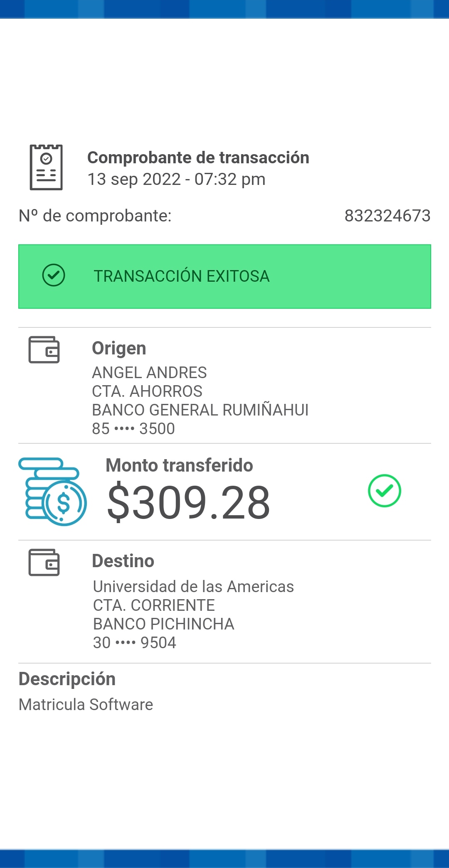
Task: Tap the receipt icon beside Comprobante de transacción
Action: [46, 167]
